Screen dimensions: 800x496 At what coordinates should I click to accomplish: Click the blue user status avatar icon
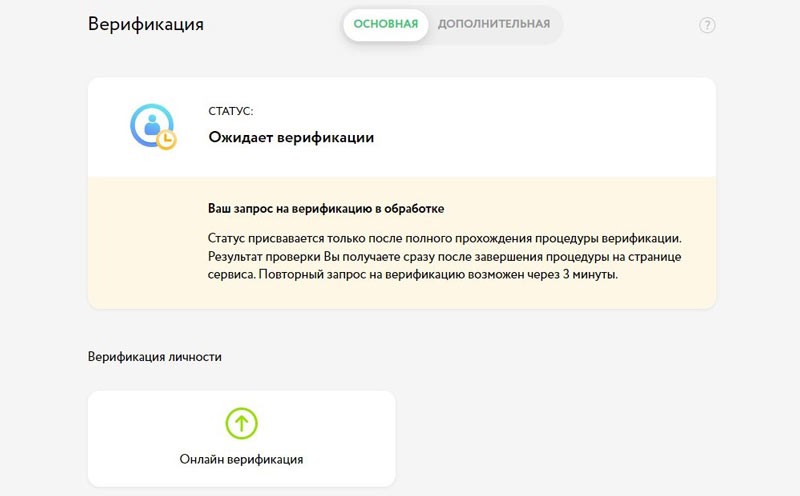pyautogui.click(x=150, y=124)
